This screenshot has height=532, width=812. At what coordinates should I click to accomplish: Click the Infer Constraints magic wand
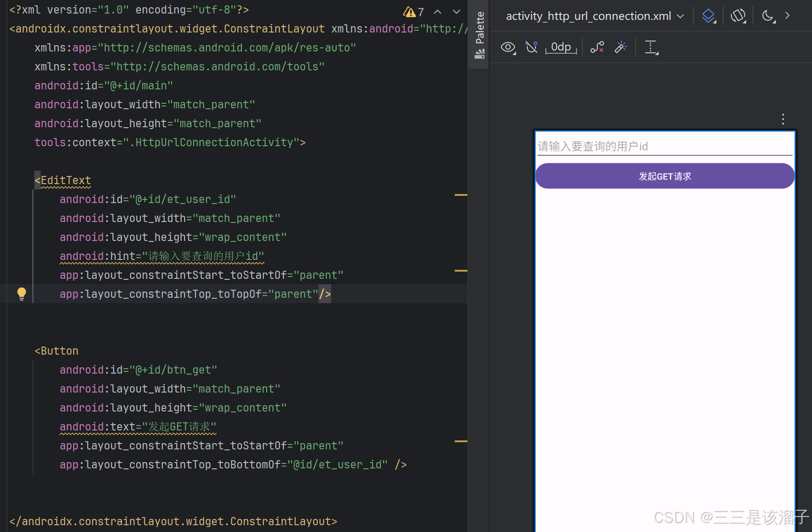(x=621, y=47)
